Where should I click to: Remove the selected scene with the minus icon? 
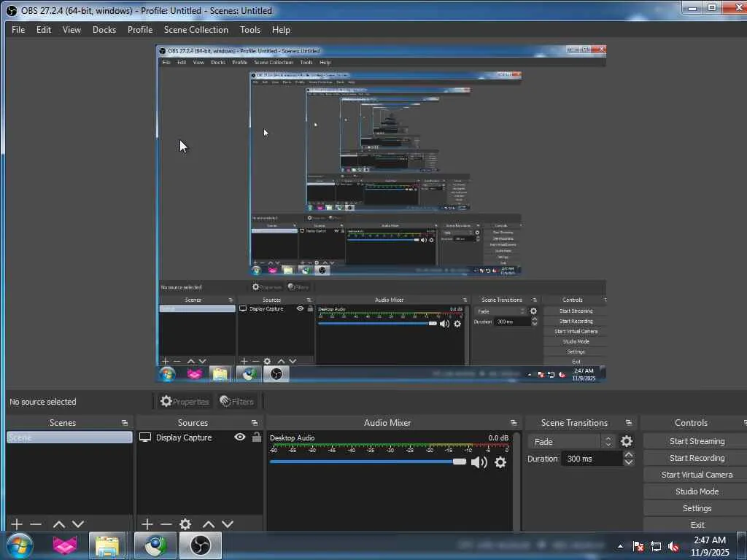click(36, 524)
